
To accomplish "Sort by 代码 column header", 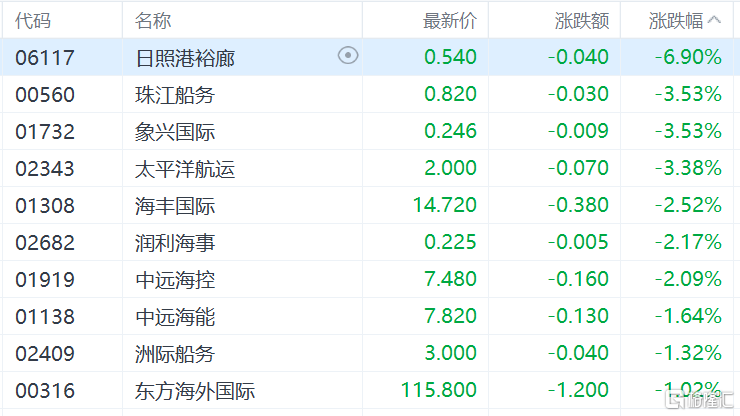I will pos(33,21).
